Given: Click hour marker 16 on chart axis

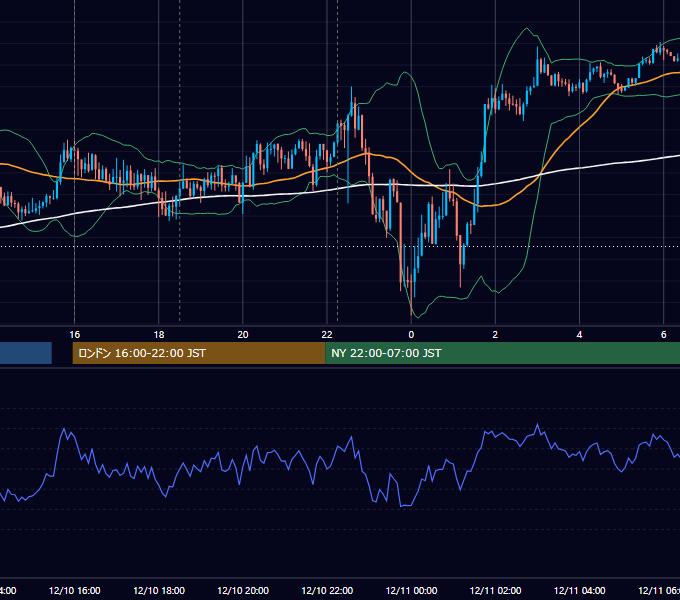Looking at the screenshot, I should 75,334.
